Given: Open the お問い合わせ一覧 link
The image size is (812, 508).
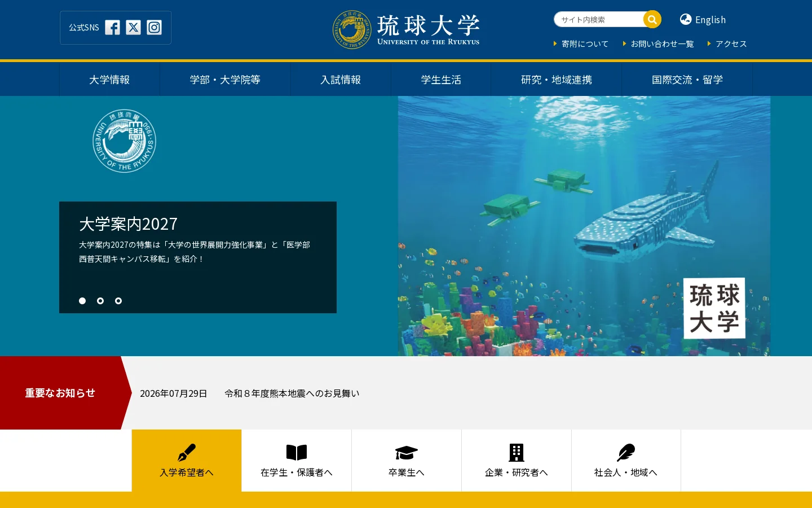Looking at the screenshot, I should 662,44.
